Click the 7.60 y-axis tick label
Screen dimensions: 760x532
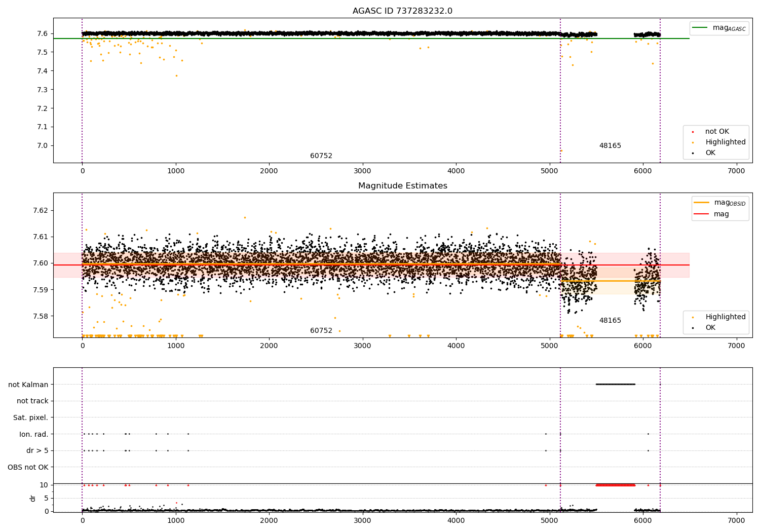click(x=40, y=263)
